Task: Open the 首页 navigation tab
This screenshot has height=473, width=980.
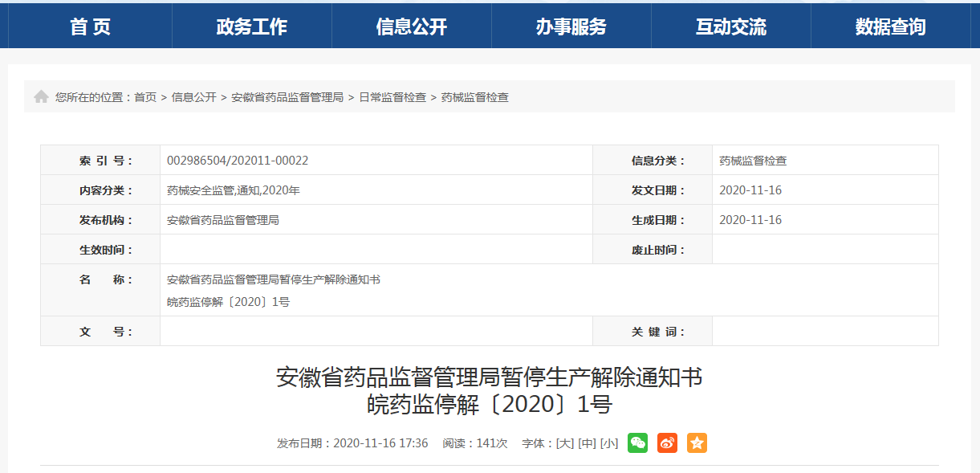Action: pyautogui.click(x=90, y=27)
